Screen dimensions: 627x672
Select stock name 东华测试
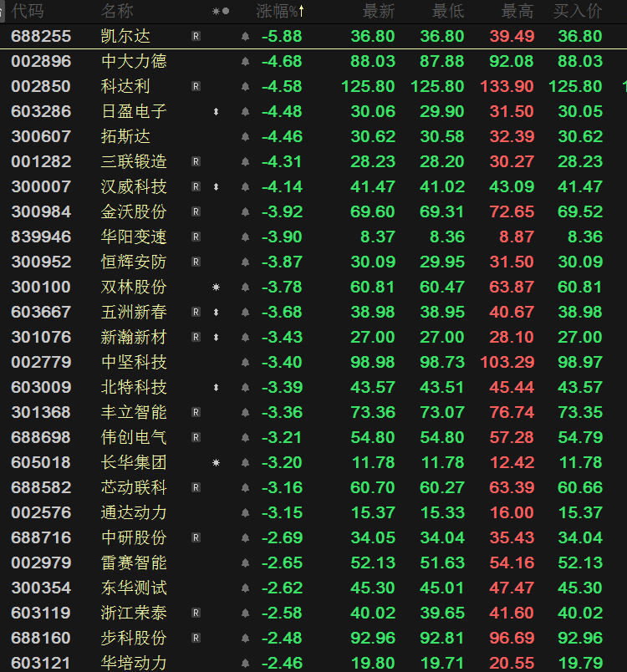134,588
